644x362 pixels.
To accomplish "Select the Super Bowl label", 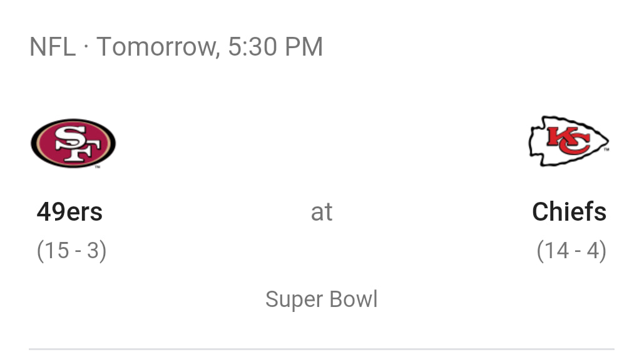I will (321, 299).
